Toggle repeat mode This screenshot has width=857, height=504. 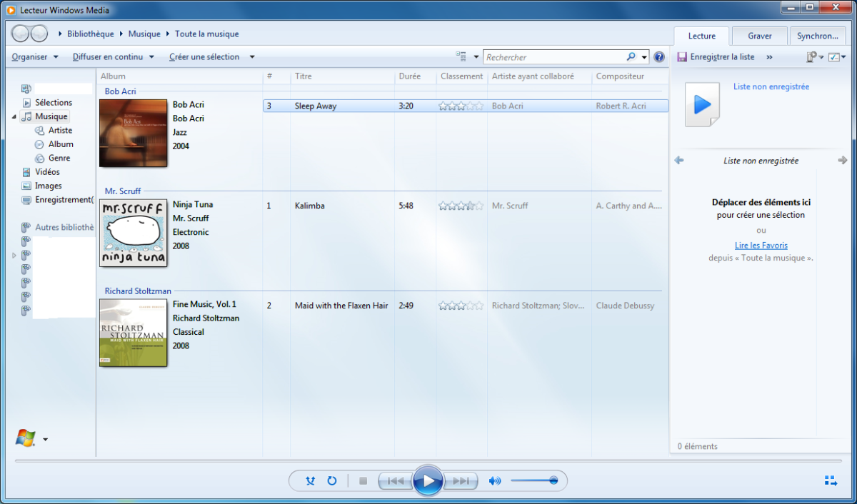[332, 481]
